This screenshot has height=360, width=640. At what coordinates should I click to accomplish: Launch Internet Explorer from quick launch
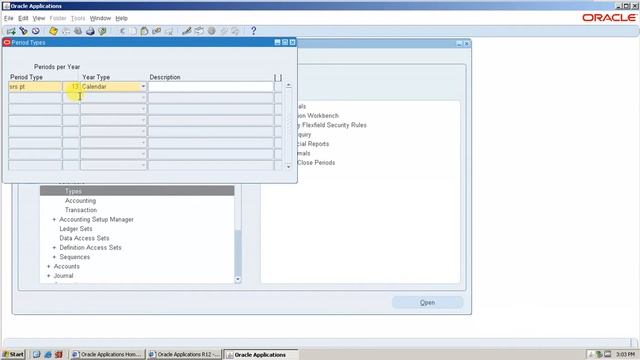tap(48, 354)
